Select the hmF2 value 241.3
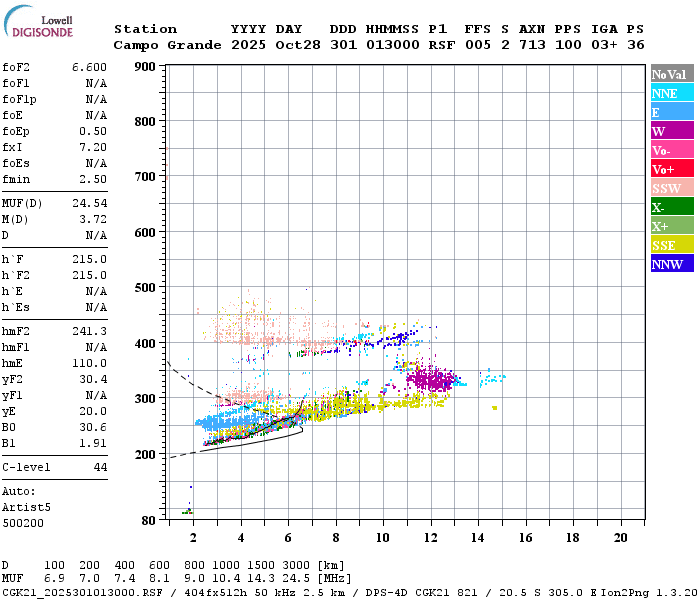This screenshot has height=600, width=700. coord(89,331)
